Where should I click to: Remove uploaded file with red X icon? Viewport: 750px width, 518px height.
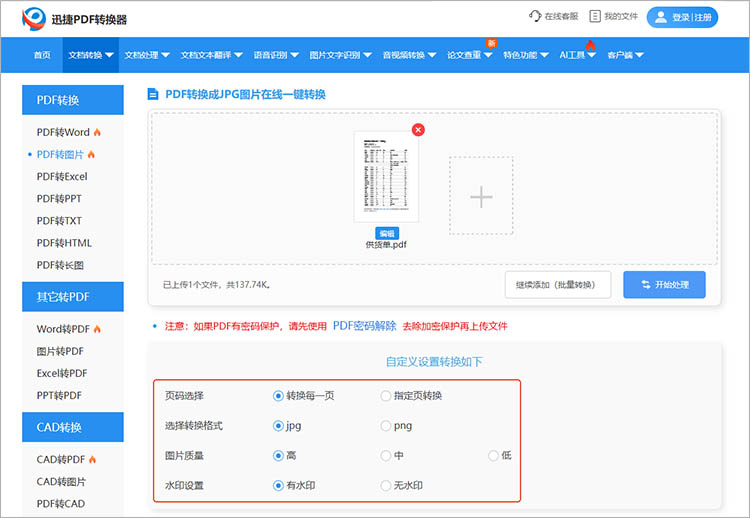(x=418, y=130)
